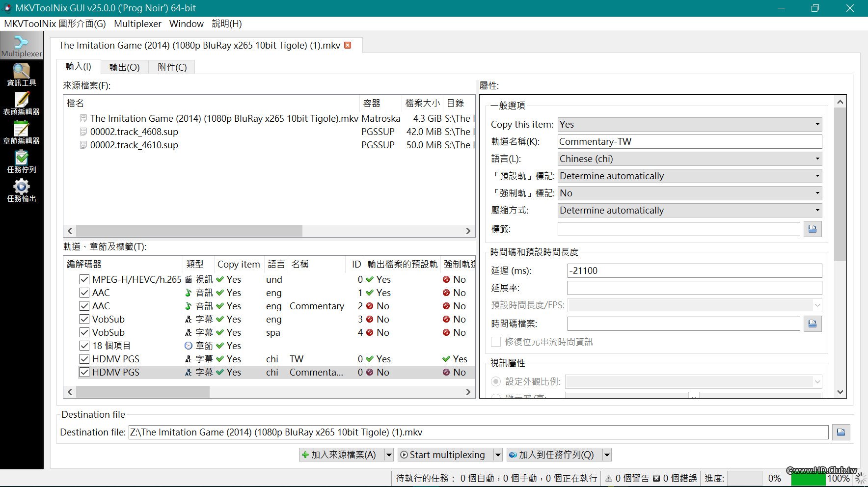This screenshot has height=487, width=868.
Task: Open the 任務佇列 job queue
Action: pos(22,162)
